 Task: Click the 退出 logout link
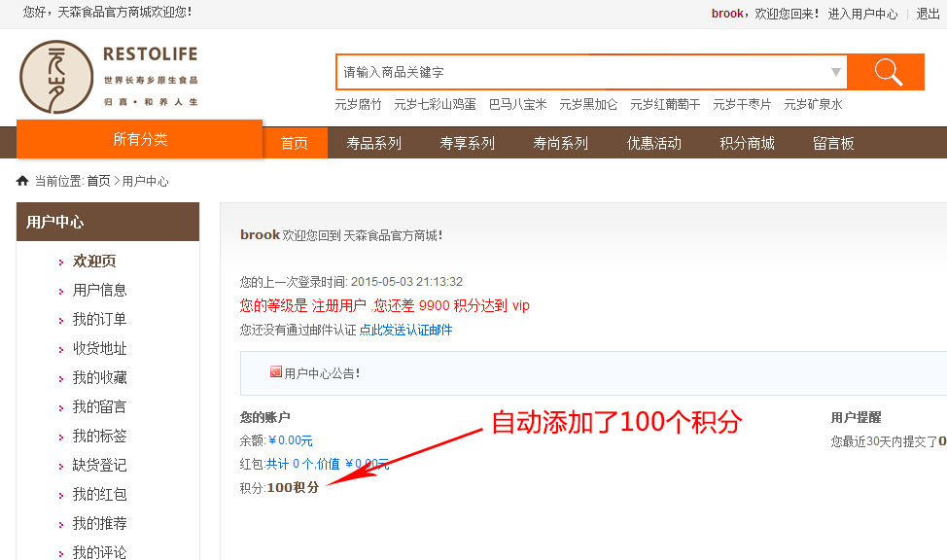(x=928, y=13)
